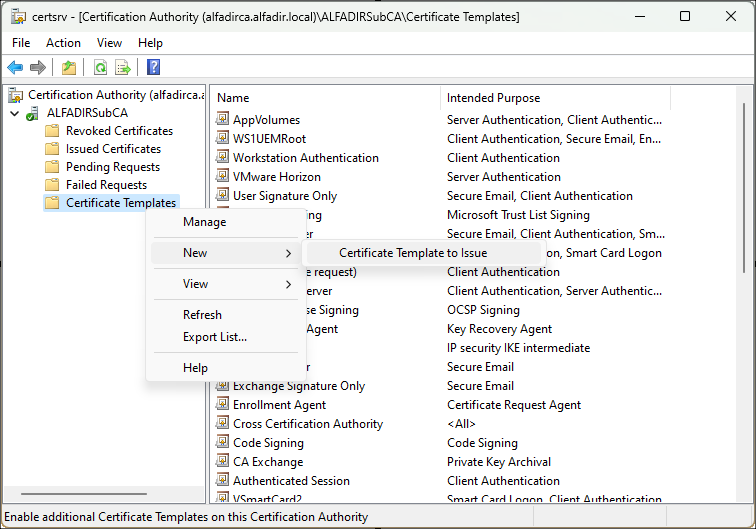Expand the New submenu arrow
The image size is (756, 529).
tap(288, 253)
